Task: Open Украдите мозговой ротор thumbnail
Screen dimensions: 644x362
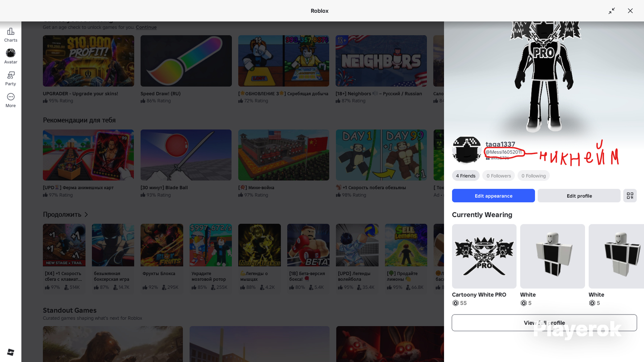Action: click(x=211, y=245)
